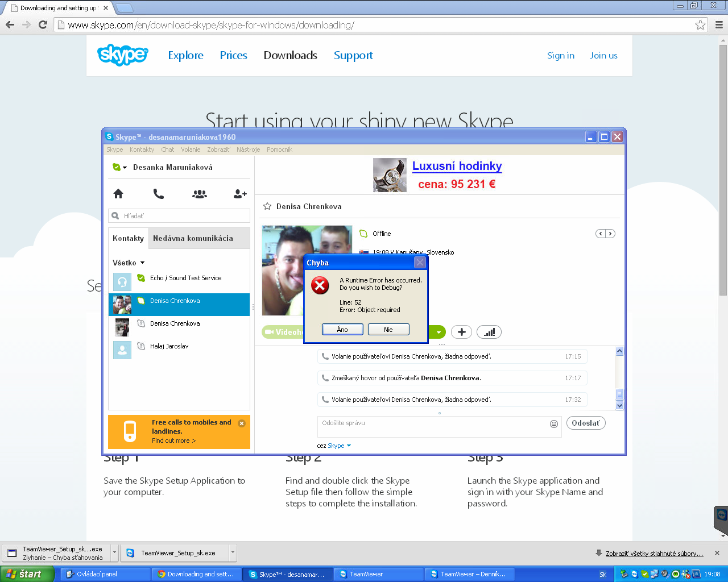Viewport: 728px width, 582px height.
Task: Open the Zobraziť menu
Action: coord(218,149)
